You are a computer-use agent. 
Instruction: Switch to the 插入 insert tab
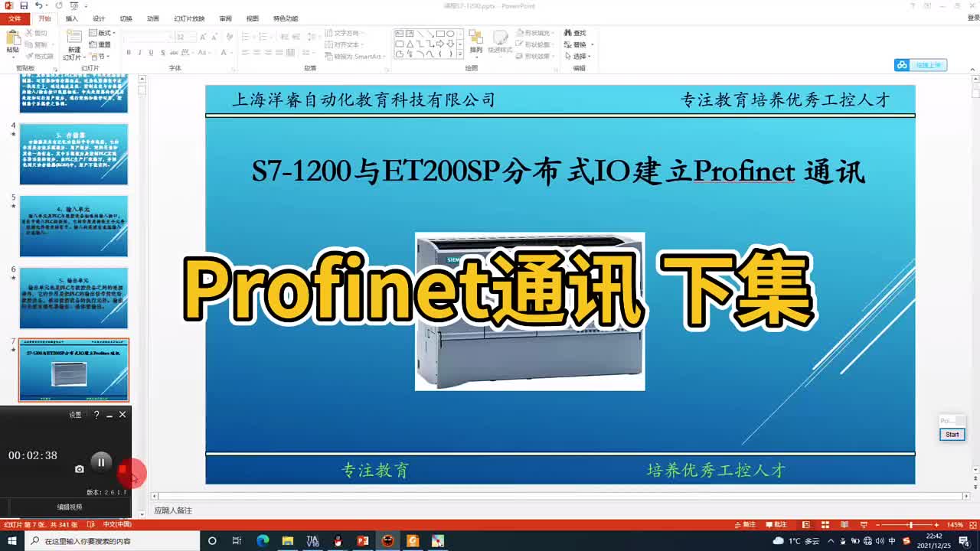click(72, 18)
